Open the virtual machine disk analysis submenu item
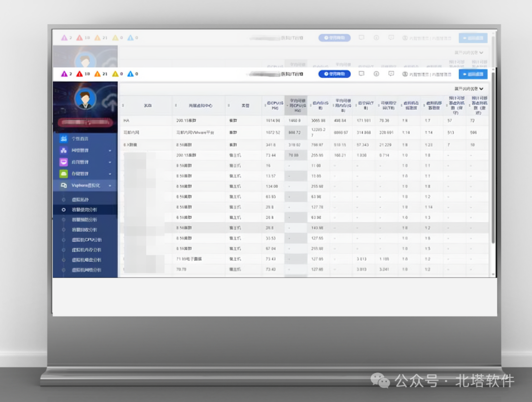 (x=86, y=260)
